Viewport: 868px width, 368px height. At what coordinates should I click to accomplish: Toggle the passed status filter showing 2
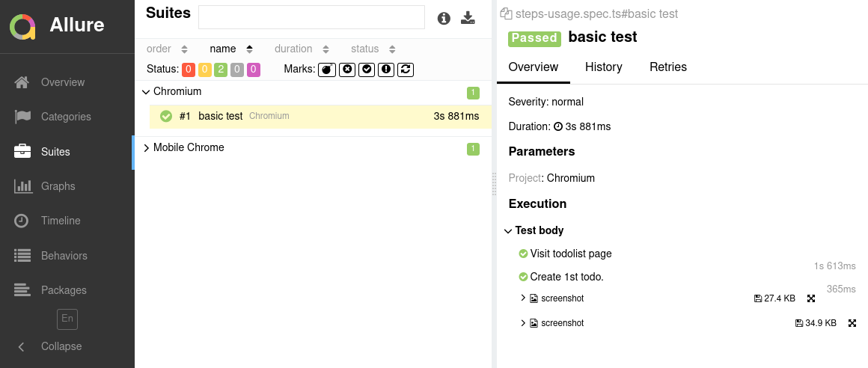[x=221, y=70]
